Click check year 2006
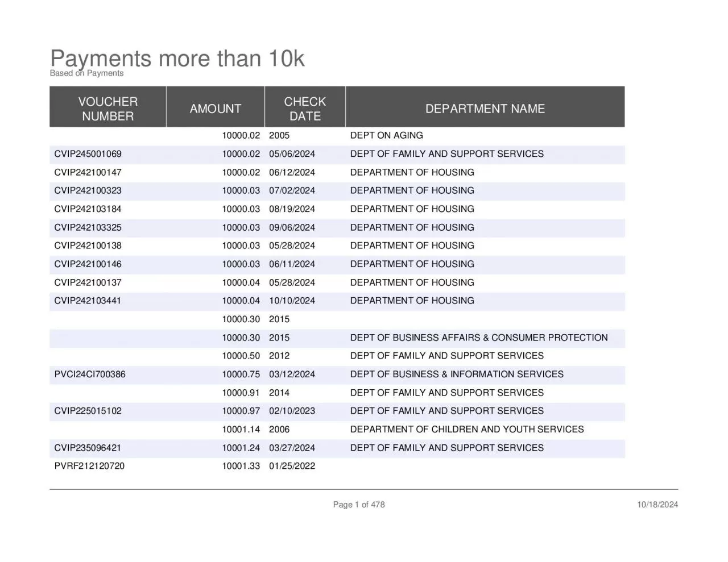The image size is (728, 562). point(279,430)
